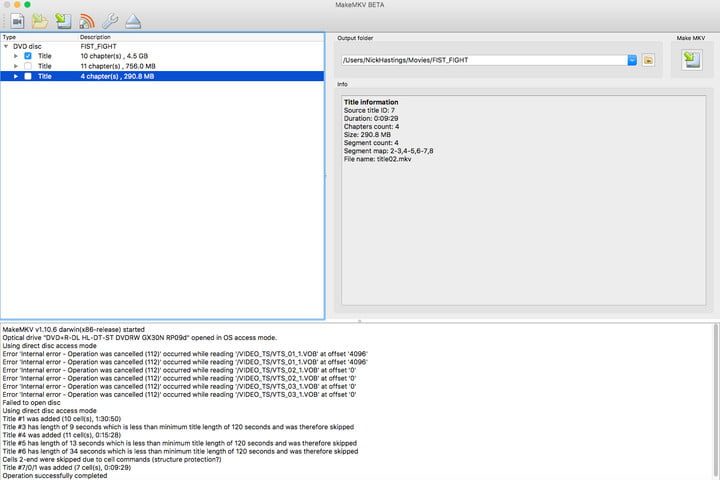Eject the disc using the eject icon
Screen dimensions: 720x480
coord(133,20)
